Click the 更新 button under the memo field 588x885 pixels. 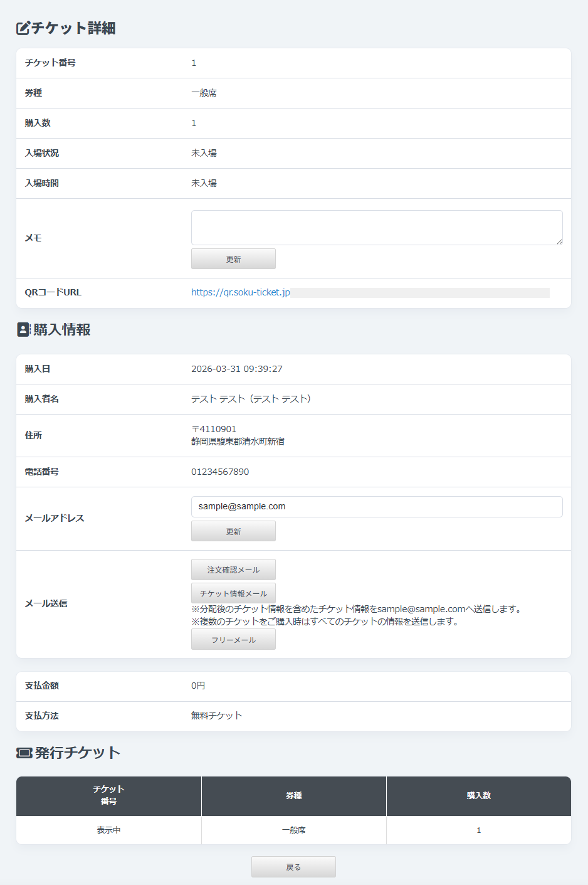pyautogui.click(x=233, y=259)
